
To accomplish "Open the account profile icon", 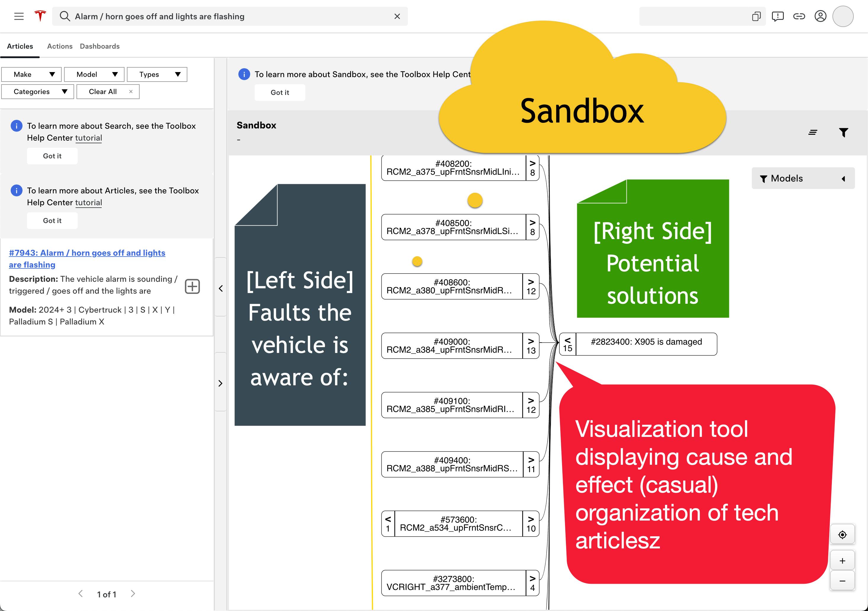I will pos(821,16).
